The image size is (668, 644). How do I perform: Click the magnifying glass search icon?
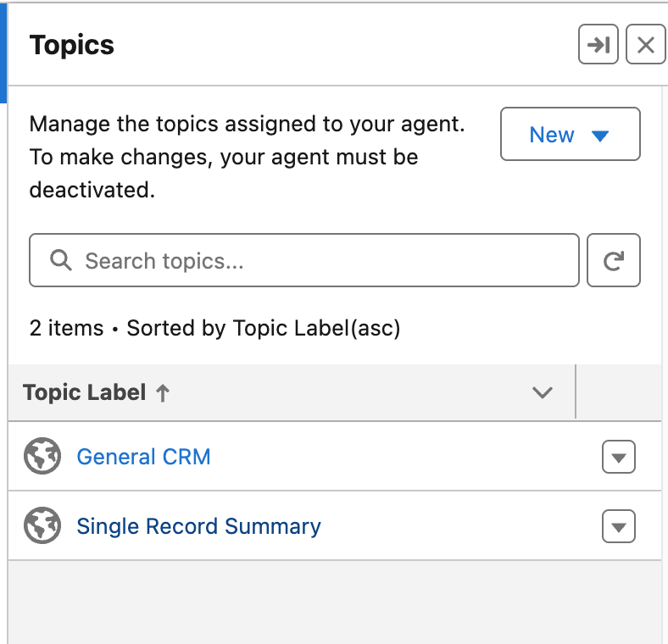[61, 260]
